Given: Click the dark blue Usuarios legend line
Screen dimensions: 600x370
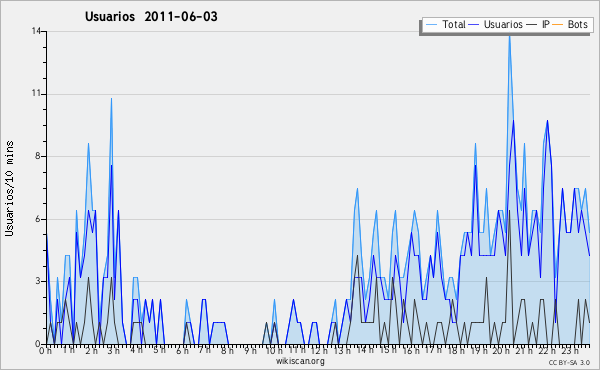Looking at the screenshot, I should (x=474, y=25).
